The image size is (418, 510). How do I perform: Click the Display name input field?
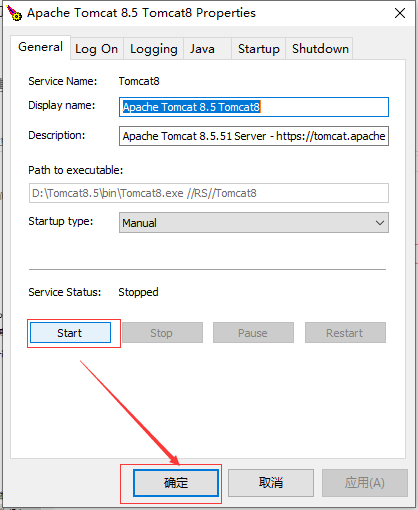click(254, 107)
